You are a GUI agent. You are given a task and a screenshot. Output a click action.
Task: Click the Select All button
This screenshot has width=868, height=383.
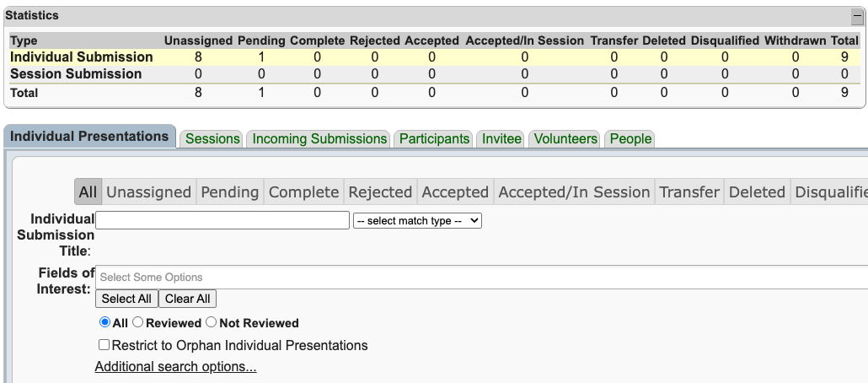pyautogui.click(x=126, y=299)
